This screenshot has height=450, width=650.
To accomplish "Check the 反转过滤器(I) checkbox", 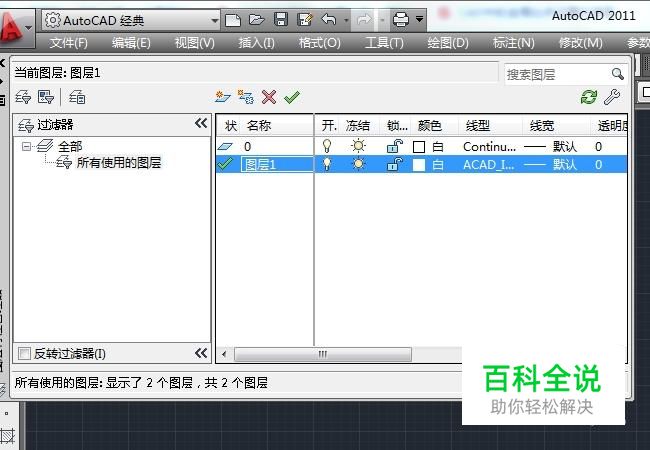I will [x=24, y=353].
